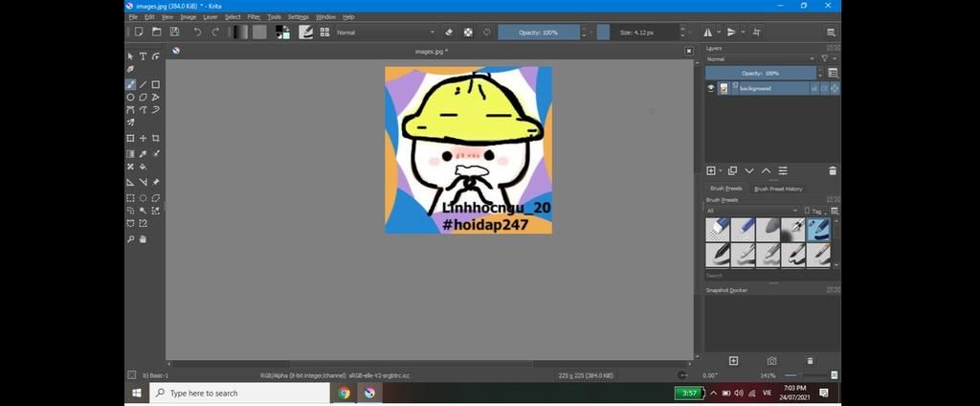Toggle Vertical Mirror tool
The height and width of the screenshot is (406, 980).
(x=731, y=32)
